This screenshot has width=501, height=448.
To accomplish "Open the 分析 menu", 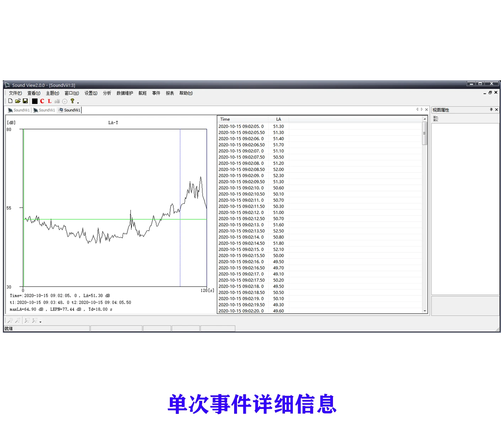I will click(107, 93).
